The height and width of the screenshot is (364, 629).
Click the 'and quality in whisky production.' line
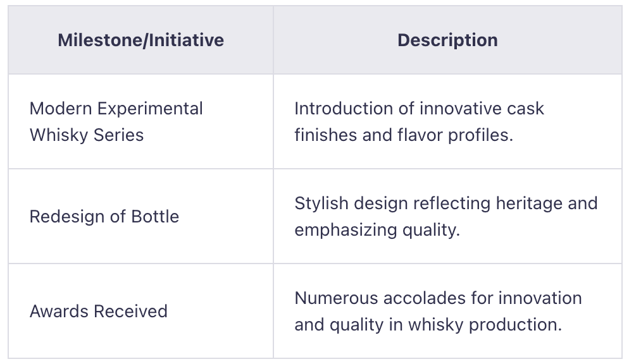(428, 324)
